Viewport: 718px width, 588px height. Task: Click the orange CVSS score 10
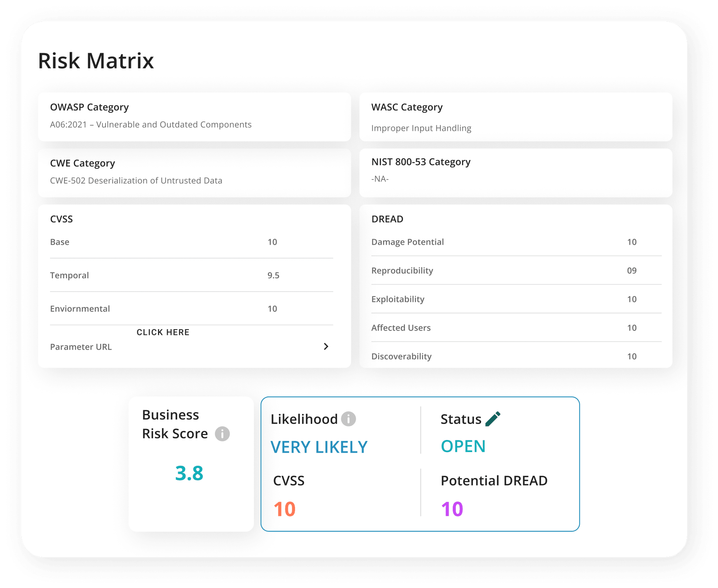pyautogui.click(x=285, y=509)
